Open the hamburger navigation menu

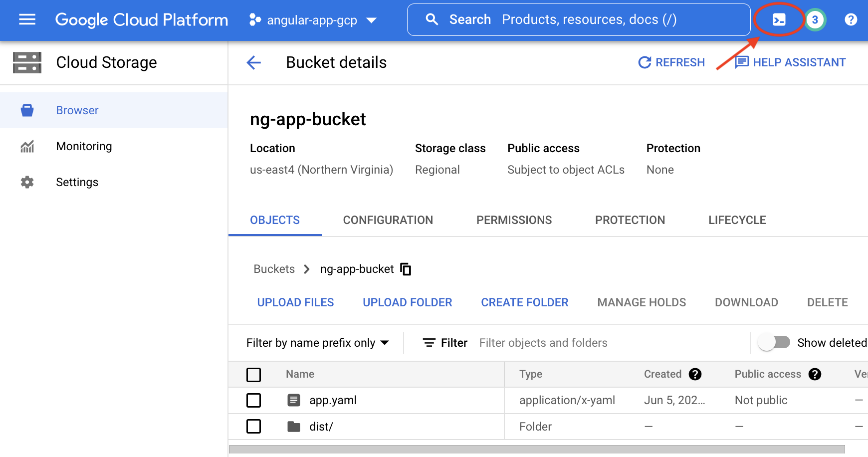click(27, 19)
